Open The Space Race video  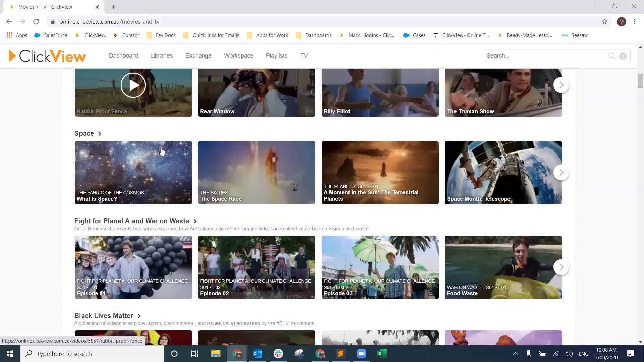[x=256, y=173]
